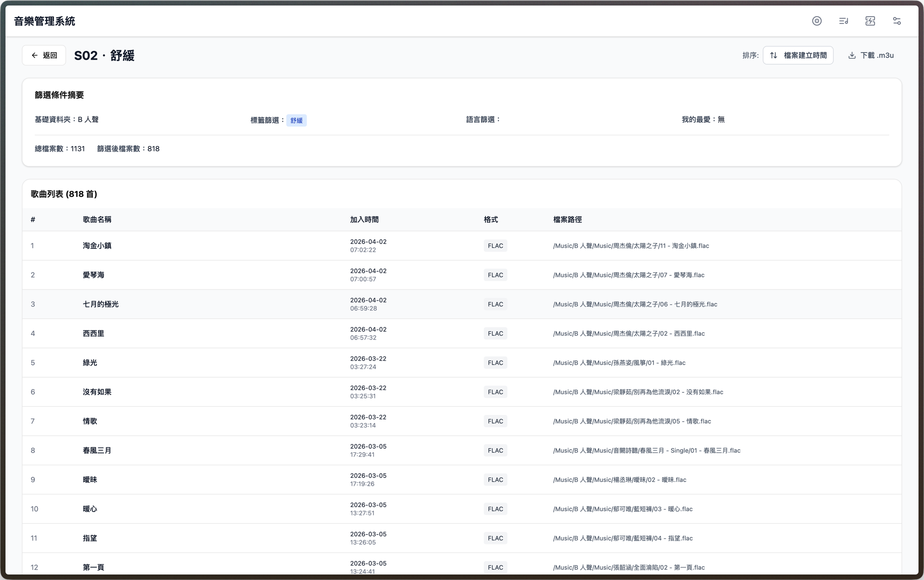Click the file path of 春風三月

[x=647, y=451]
